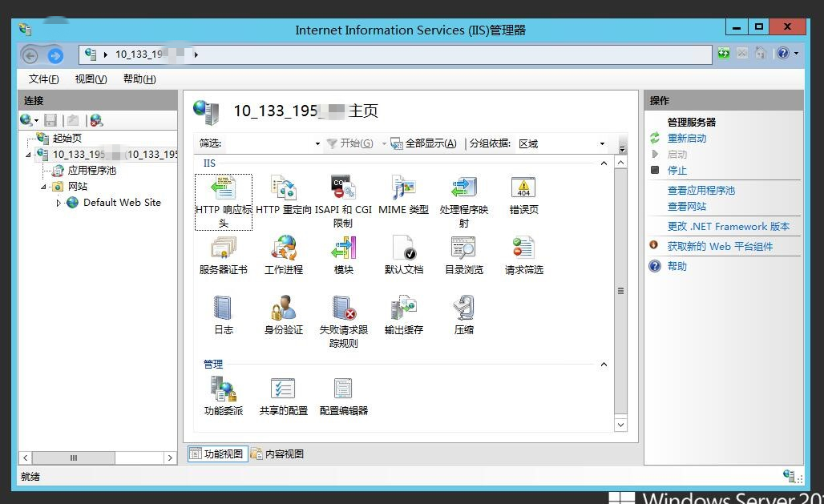Open 工作进程 feature icon
This screenshot has width=824, height=504.
click(283, 256)
